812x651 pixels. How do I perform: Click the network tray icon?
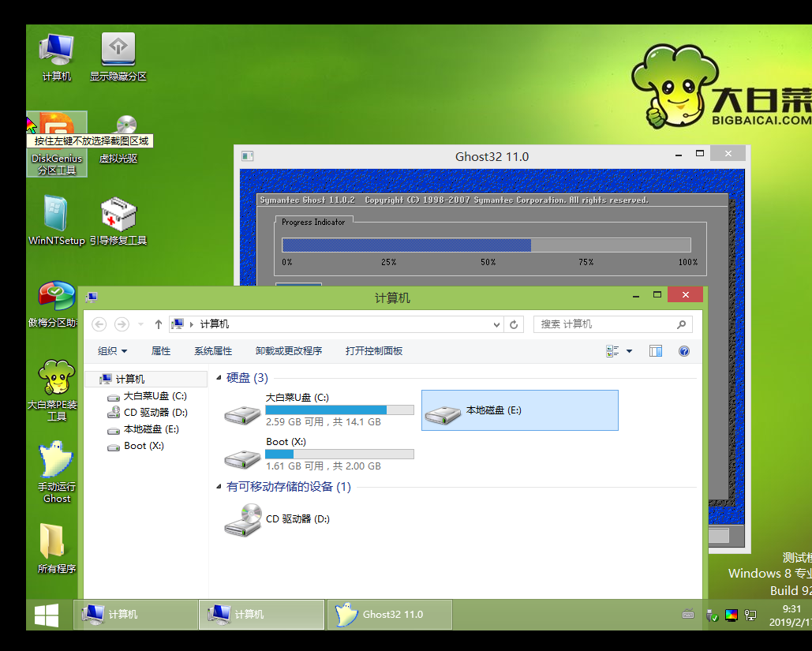click(x=750, y=615)
